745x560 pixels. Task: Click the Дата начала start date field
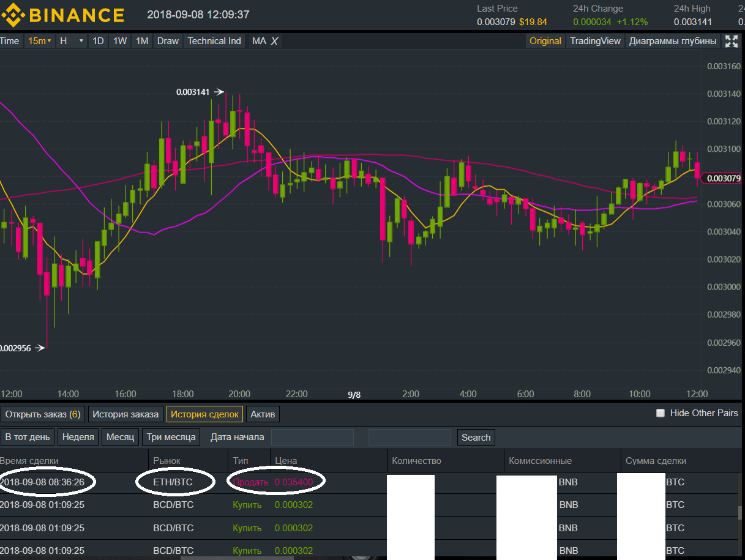pyautogui.click(x=312, y=437)
